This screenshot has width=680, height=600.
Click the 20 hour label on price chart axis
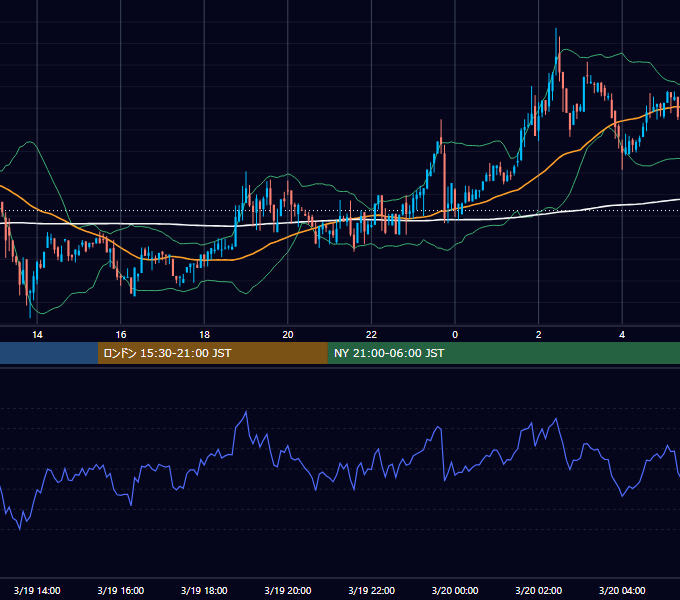(288, 335)
